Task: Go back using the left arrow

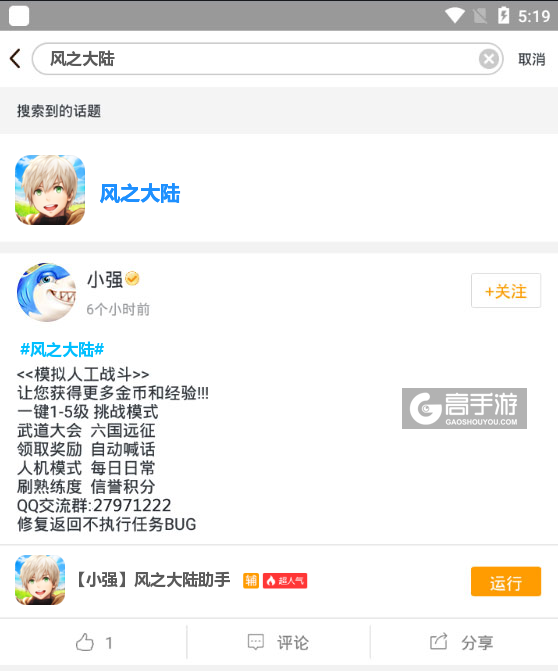Action: tap(15, 59)
